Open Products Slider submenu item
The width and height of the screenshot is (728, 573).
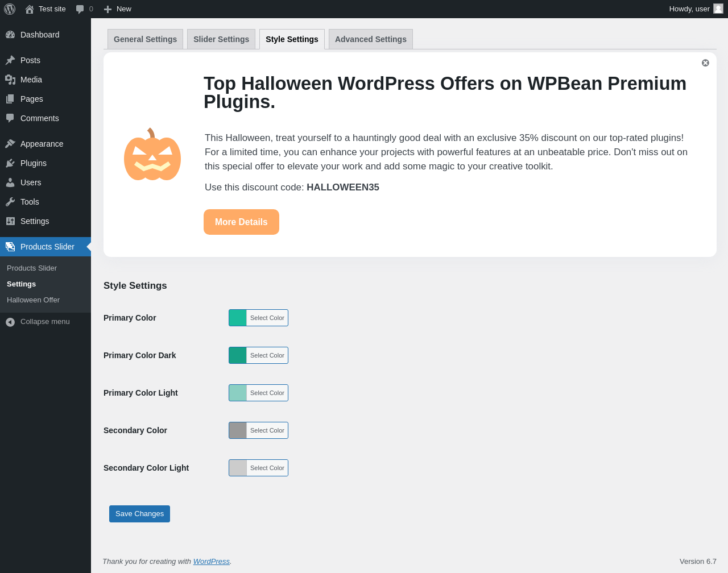[32, 268]
